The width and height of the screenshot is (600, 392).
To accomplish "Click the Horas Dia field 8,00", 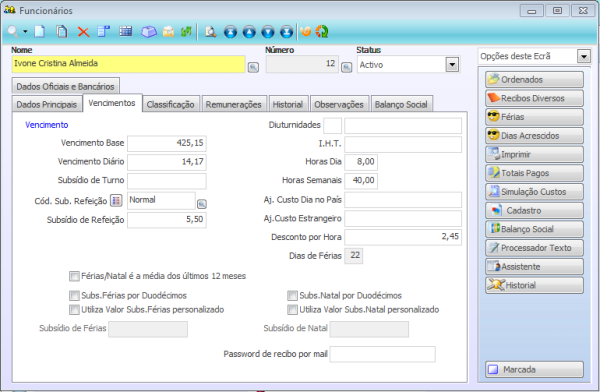I will click(361, 162).
